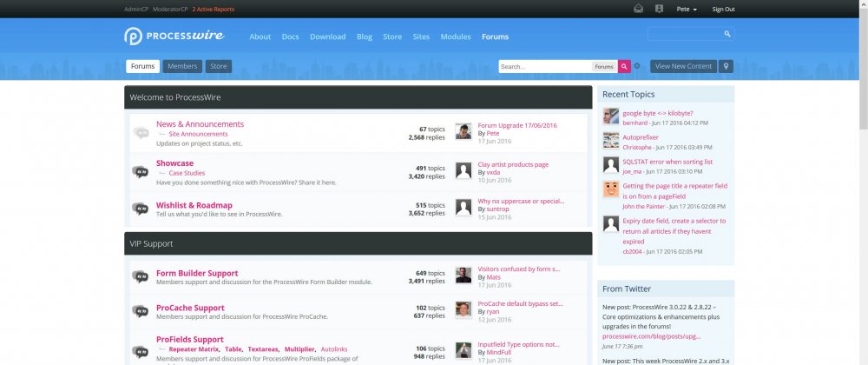Viewport: 868px width, 365px height.
Task: Mark News & Announcements forum icon as read
Action: [140, 133]
